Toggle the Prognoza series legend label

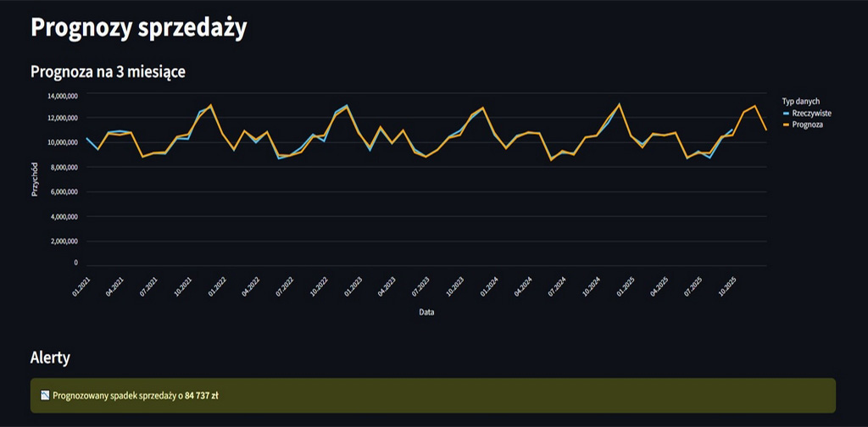coord(807,125)
